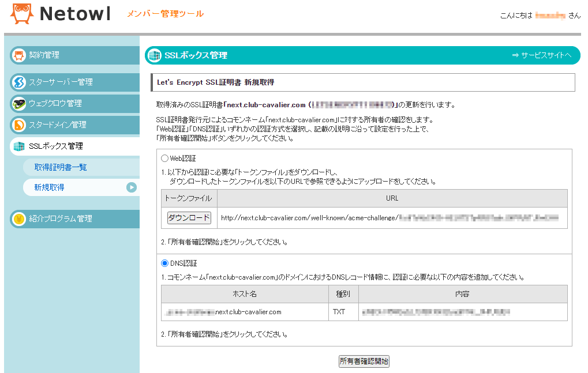This screenshot has width=588, height=373.
Task: Click the 所有者確認開始 button
Action: [364, 361]
